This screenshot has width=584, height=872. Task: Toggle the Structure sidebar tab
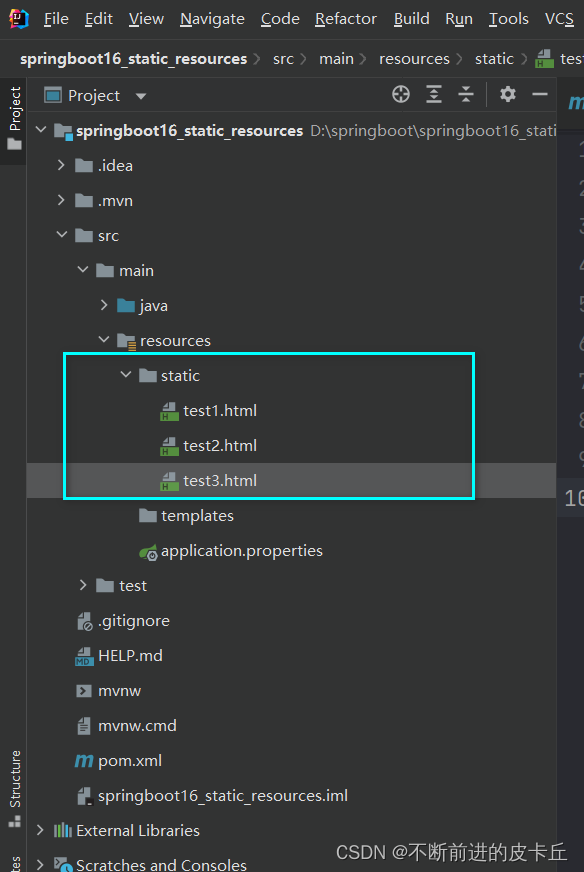[x=14, y=787]
